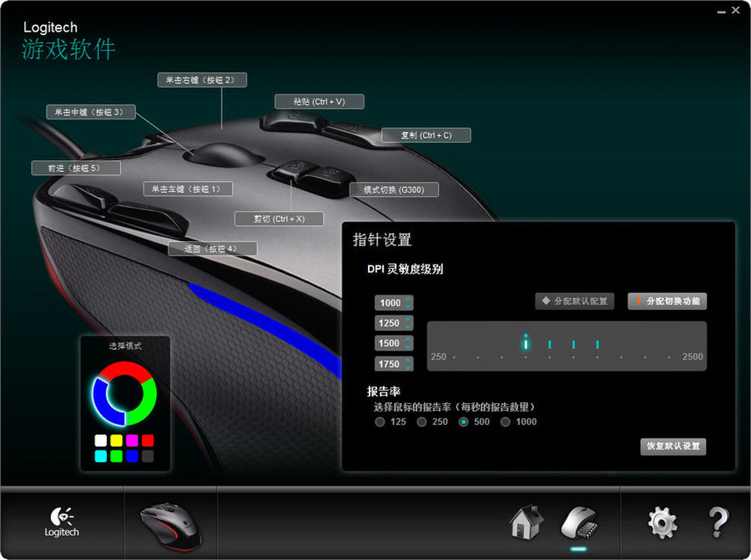The height and width of the screenshot is (560, 751).
Task: Click the 复制 (Ctrl + C) label
Action: [427, 135]
